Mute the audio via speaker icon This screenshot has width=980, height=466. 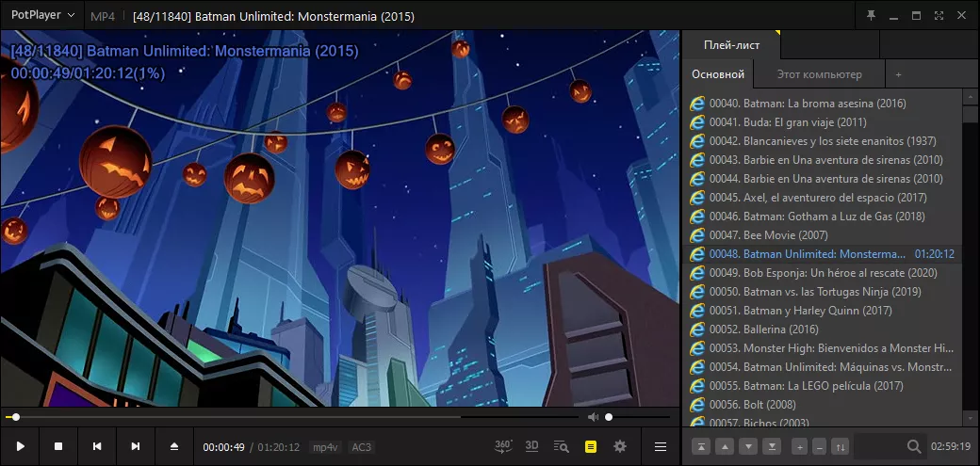(593, 417)
